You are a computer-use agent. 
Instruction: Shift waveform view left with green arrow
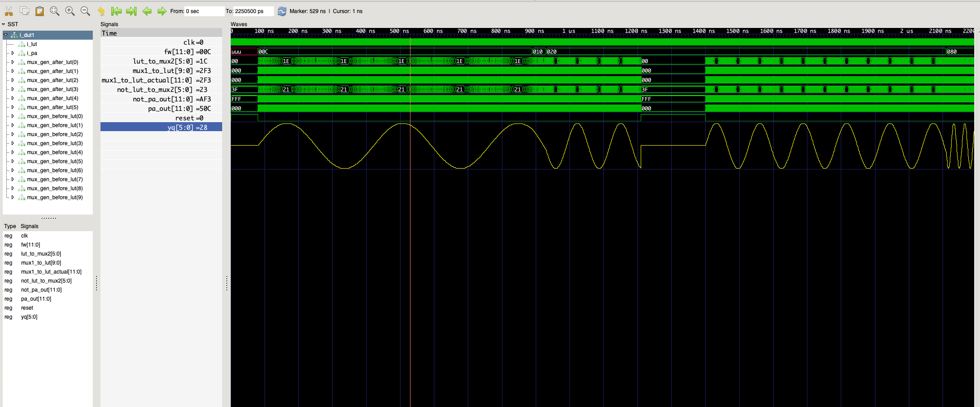147,11
